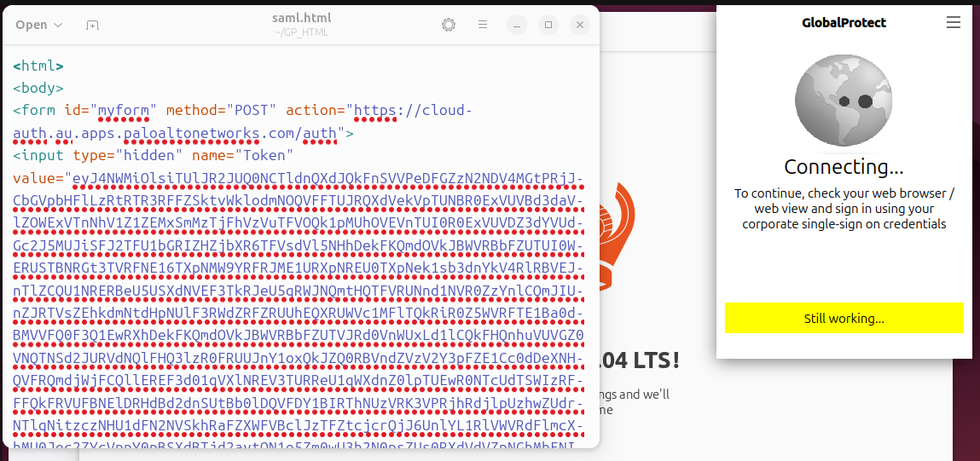
Task: Open the GlobalProtect hamburger menu
Action: (x=954, y=23)
